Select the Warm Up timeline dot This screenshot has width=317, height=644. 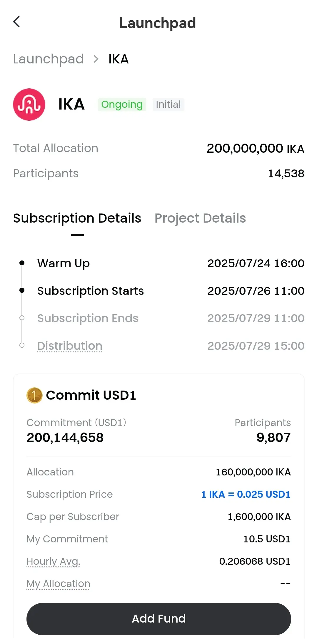click(x=22, y=263)
